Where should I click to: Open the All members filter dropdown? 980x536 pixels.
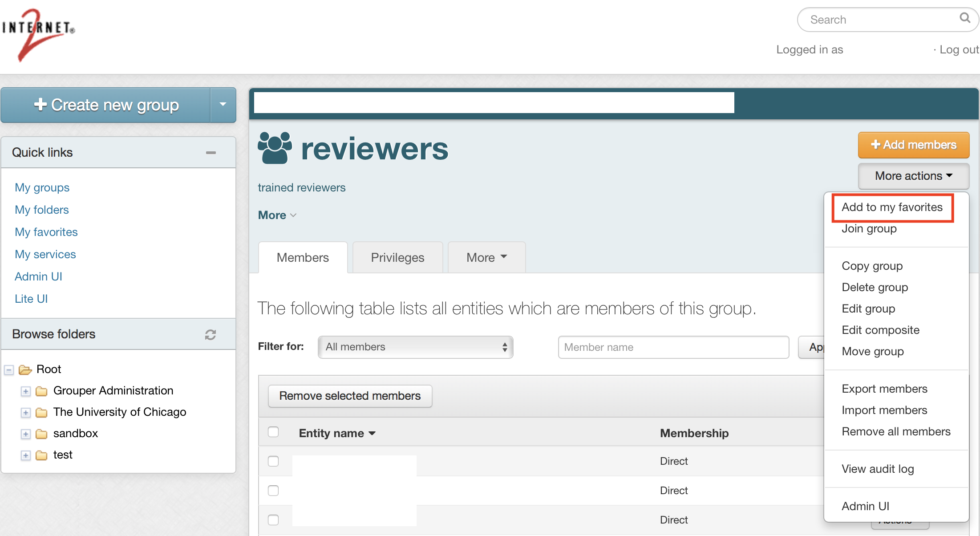415,347
